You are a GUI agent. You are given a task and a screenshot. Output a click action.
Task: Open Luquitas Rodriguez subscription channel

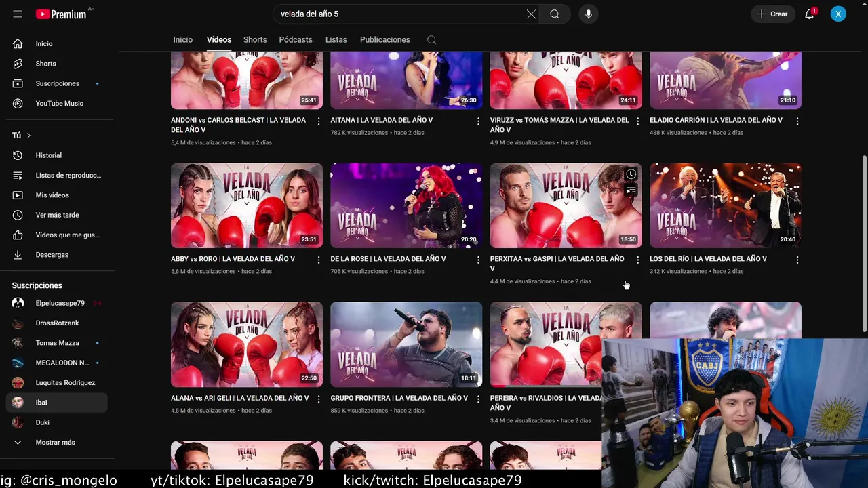57,382
